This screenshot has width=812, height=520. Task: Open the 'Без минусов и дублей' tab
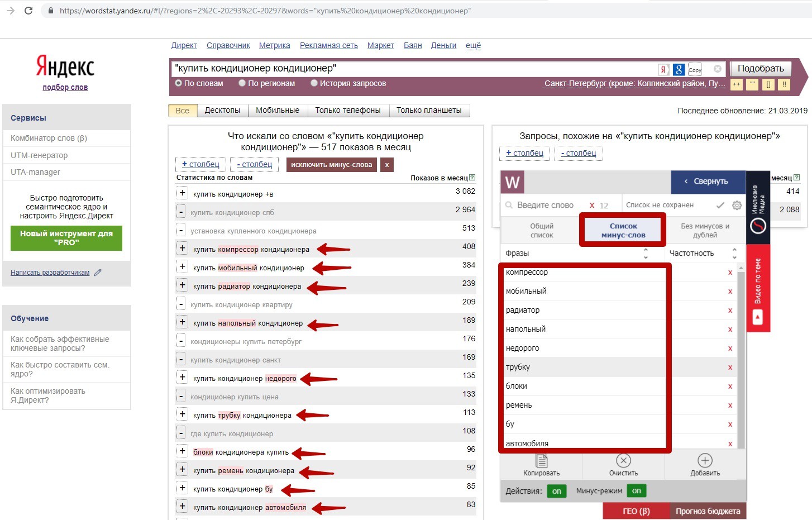[705, 231]
